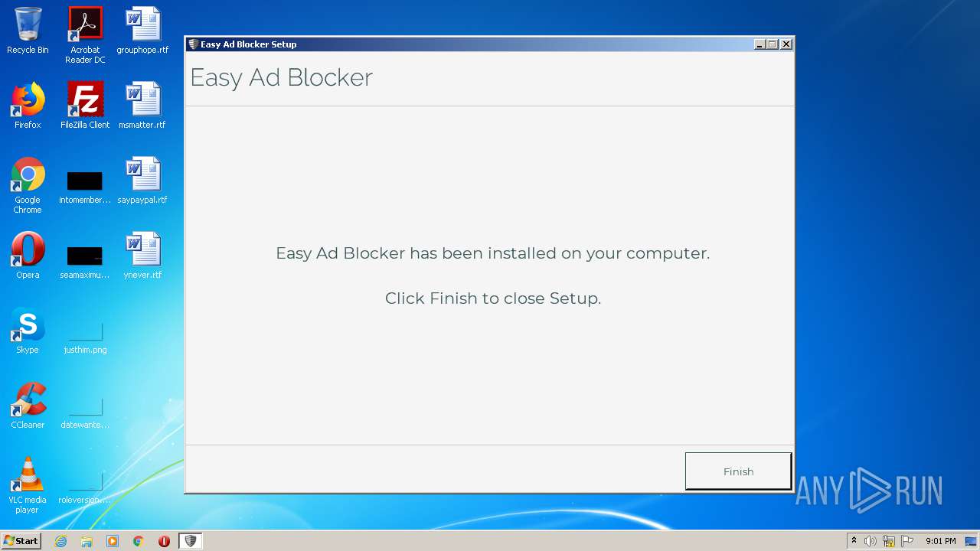Viewport: 980px width, 551px height.
Task: Open the Windows Start menu
Action: pos(21,541)
